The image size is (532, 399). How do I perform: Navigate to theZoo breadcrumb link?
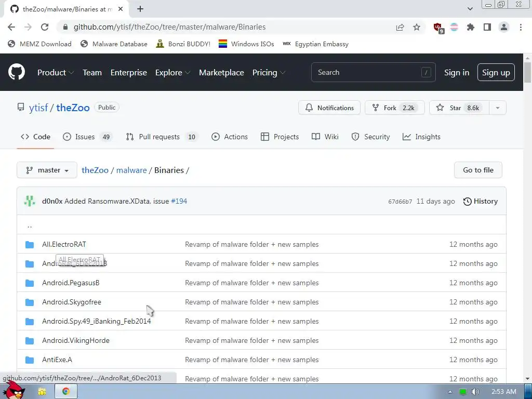pos(95,170)
